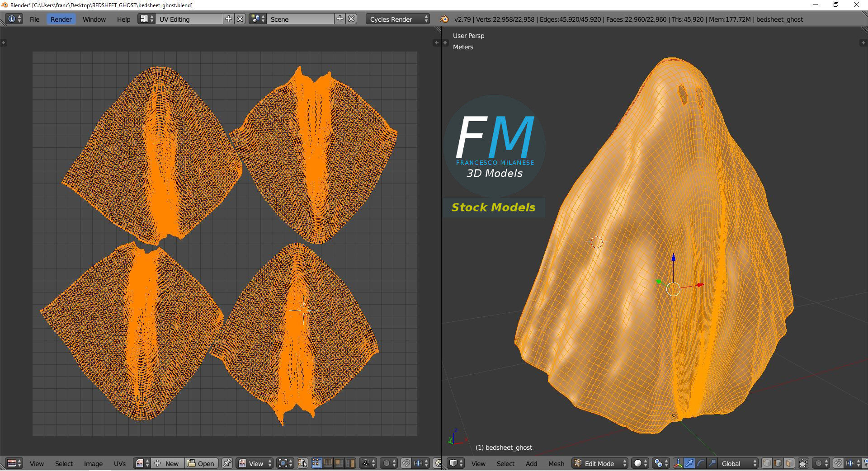Toggle limit selection to visible
The width and height of the screenshot is (868, 471).
pos(803,463)
